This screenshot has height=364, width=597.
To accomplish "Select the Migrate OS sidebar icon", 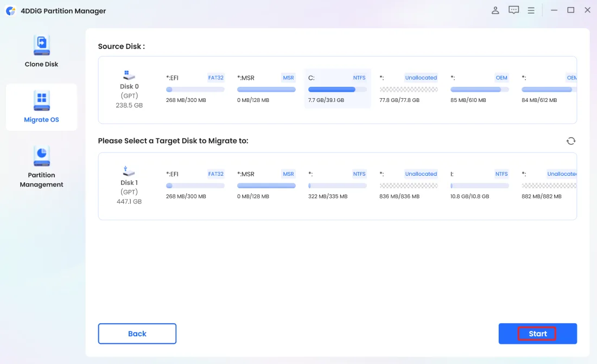I will coord(41,101).
